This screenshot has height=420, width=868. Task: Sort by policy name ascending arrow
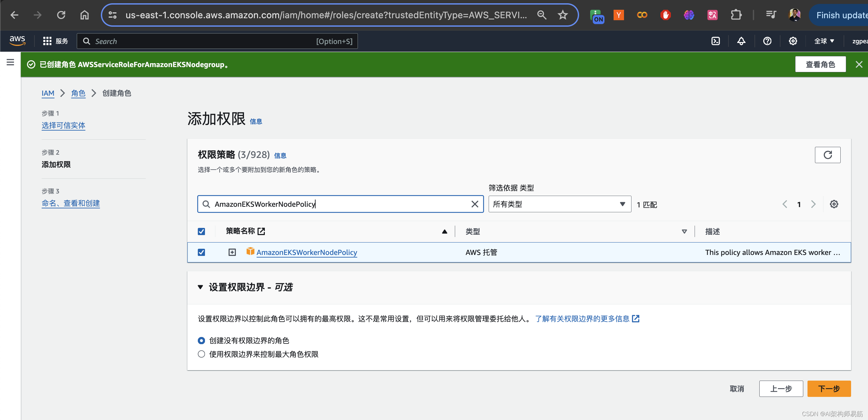coord(444,231)
